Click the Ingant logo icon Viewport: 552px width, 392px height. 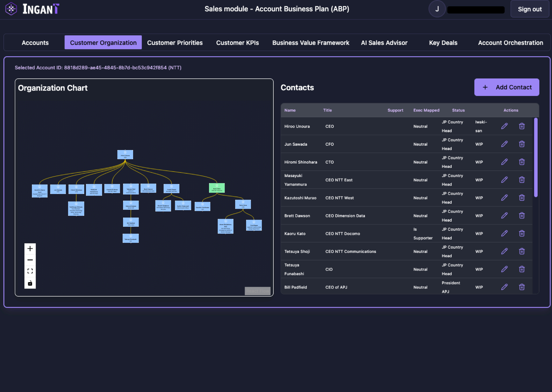[11, 9]
